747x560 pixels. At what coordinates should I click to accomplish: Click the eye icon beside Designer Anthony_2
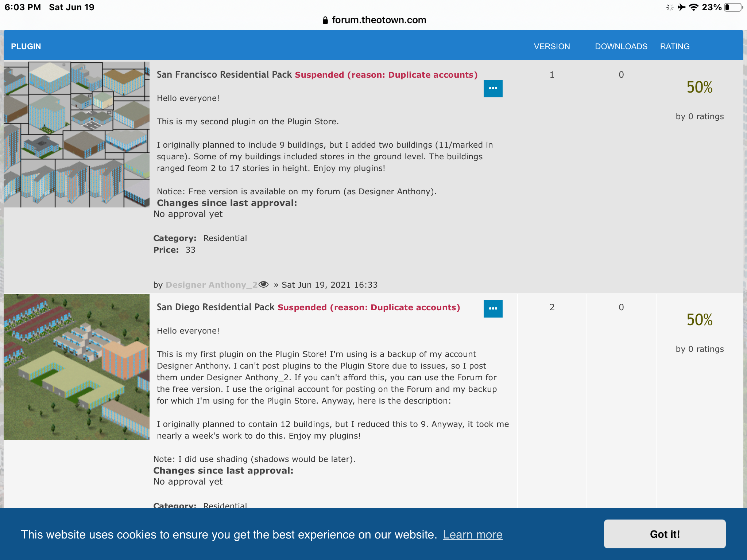[264, 284]
